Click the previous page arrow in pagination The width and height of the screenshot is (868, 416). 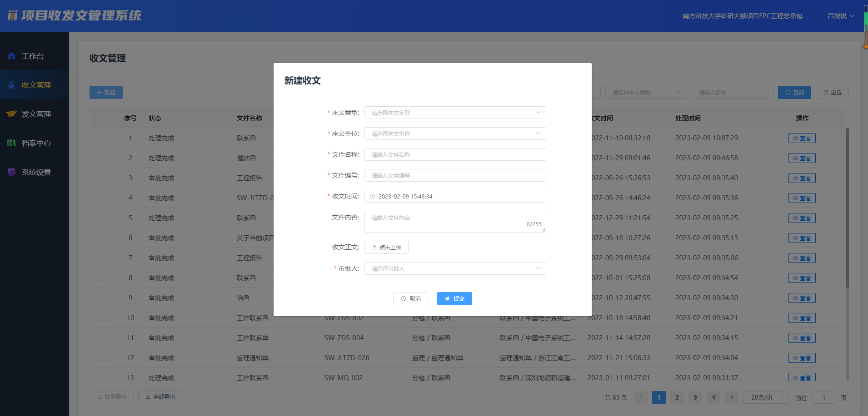point(641,397)
